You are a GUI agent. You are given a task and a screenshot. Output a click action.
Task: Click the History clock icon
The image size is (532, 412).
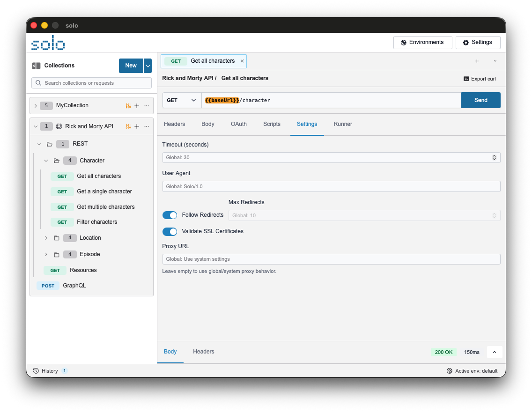(36, 371)
